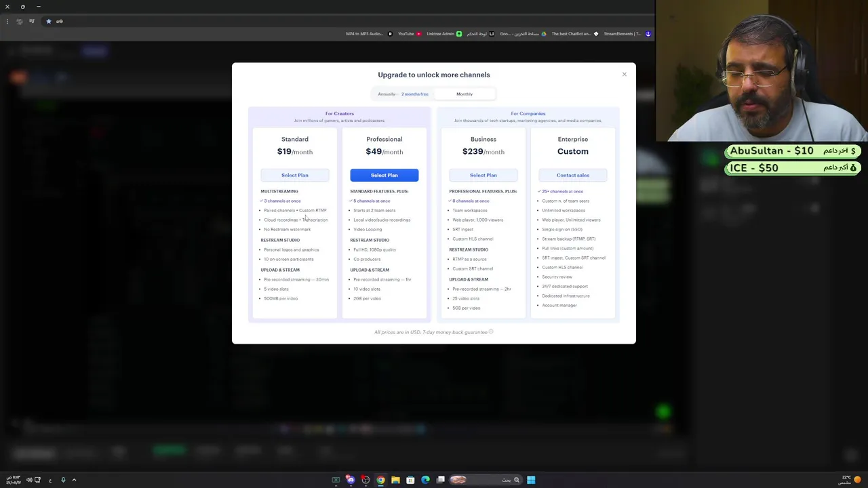
Task: Click 'No Restream watermark' feature text
Action: coord(288,229)
